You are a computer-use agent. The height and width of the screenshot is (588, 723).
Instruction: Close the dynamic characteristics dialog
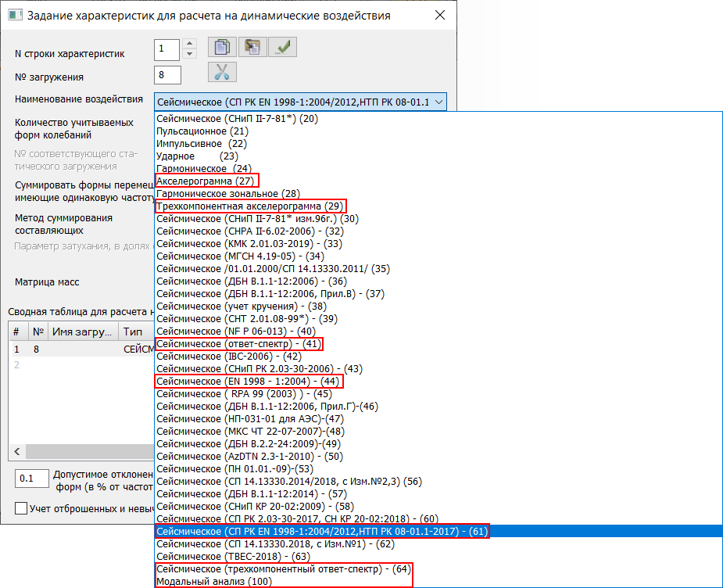pyautogui.click(x=440, y=15)
